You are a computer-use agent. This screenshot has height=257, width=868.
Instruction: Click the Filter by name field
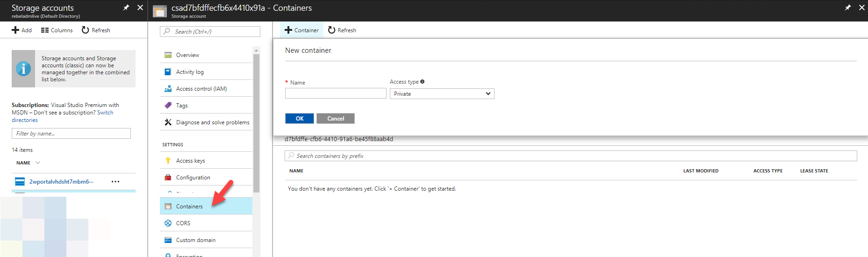(x=71, y=134)
